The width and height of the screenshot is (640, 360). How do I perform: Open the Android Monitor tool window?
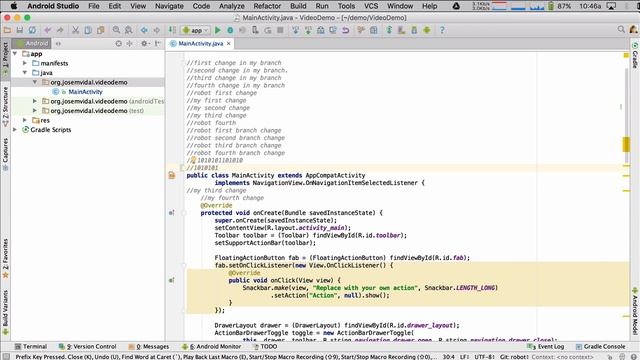[211, 347]
